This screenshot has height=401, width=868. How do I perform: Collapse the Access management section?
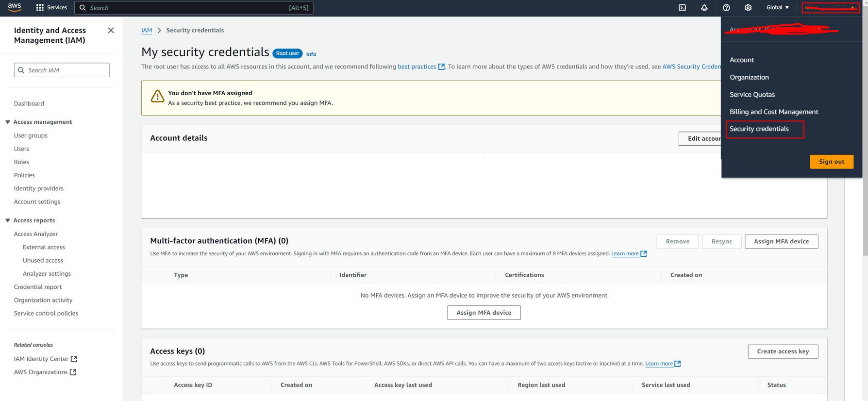pyautogui.click(x=8, y=122)
